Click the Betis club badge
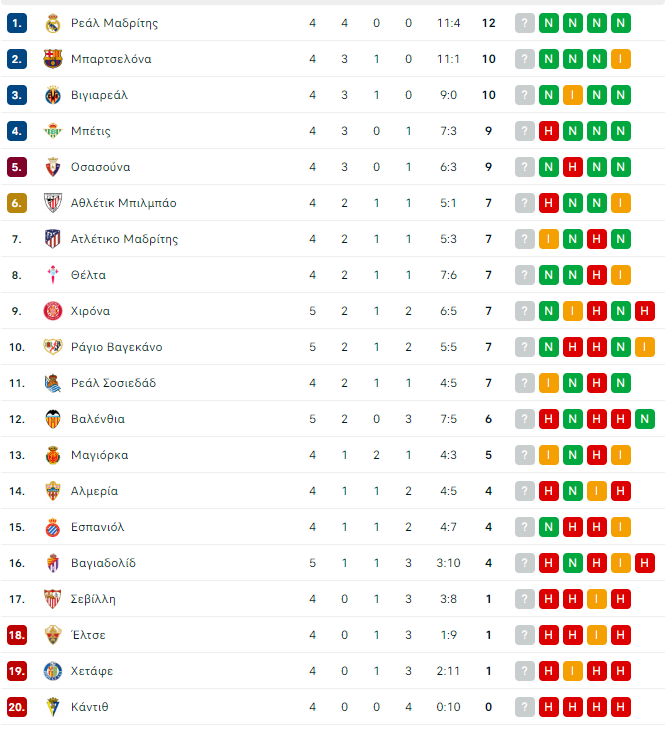This screenshot has width=669, height=736. coord(53,131)
